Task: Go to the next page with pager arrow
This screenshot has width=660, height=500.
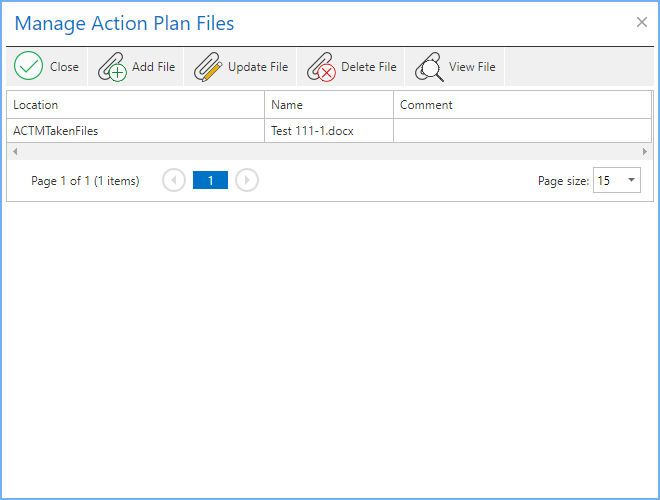Action: tap(247, 180)
